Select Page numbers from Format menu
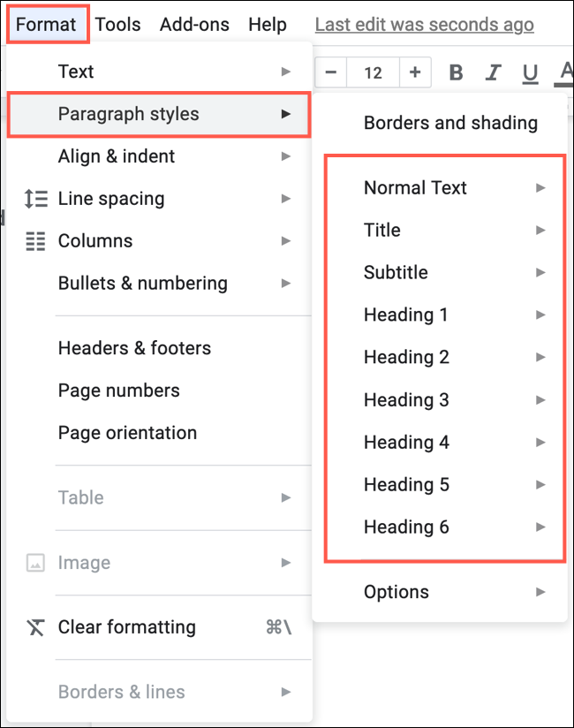 click(x=119, y=391)
